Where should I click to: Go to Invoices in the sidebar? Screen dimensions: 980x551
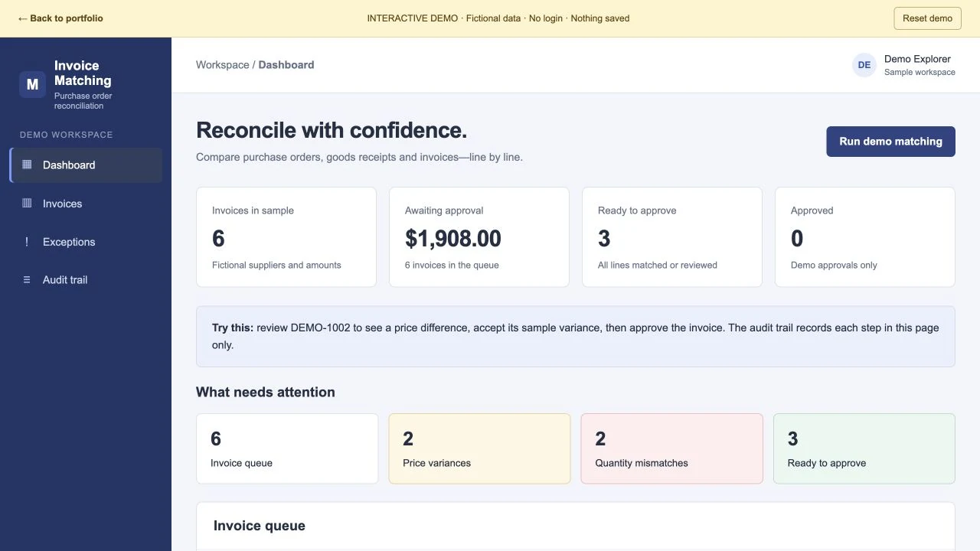[x=86, y=204]
